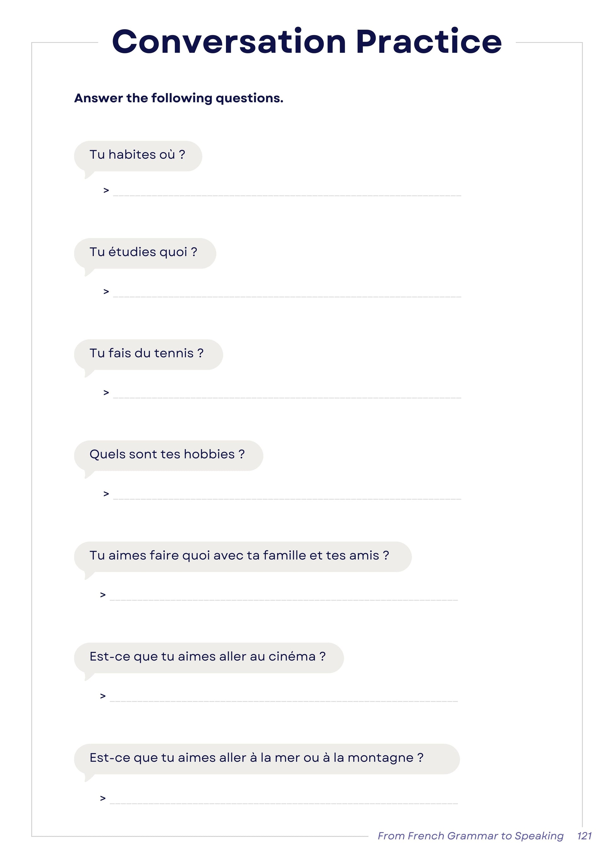This screenshot has width=614, height=868.
Task: Select the "Answer the following questions." instruction text
Action: tap(179, 98)
